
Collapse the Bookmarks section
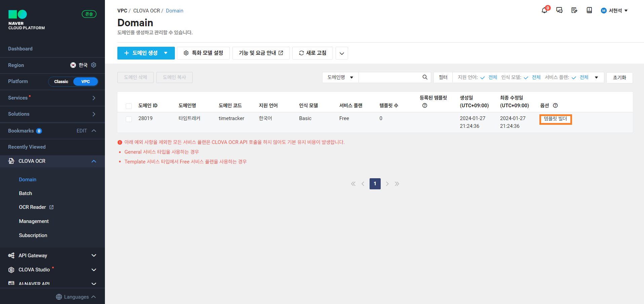coord(94,130)
